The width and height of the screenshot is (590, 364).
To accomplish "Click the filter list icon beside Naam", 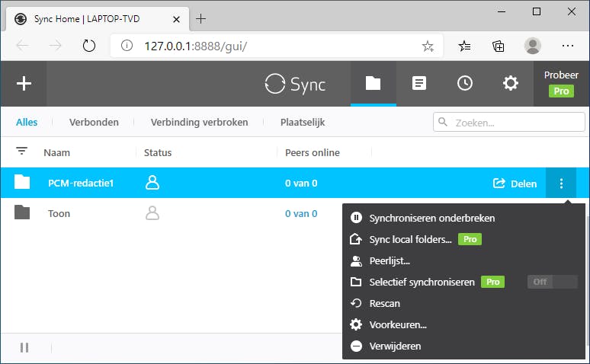I will coord(22,151).
